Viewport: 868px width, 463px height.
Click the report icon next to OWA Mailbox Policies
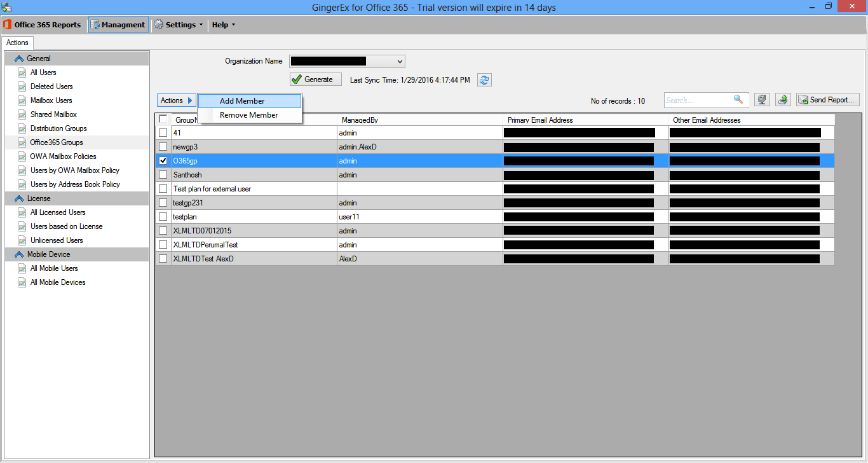22,156
